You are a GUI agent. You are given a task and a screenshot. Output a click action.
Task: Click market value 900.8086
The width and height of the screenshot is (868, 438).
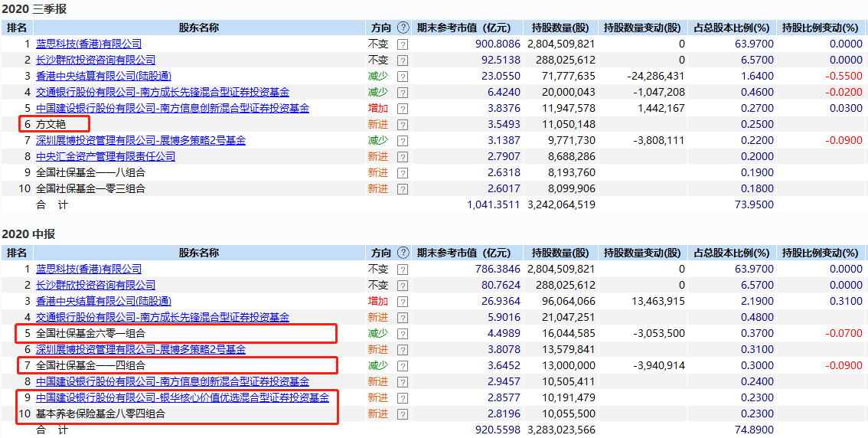click(498, 44)
